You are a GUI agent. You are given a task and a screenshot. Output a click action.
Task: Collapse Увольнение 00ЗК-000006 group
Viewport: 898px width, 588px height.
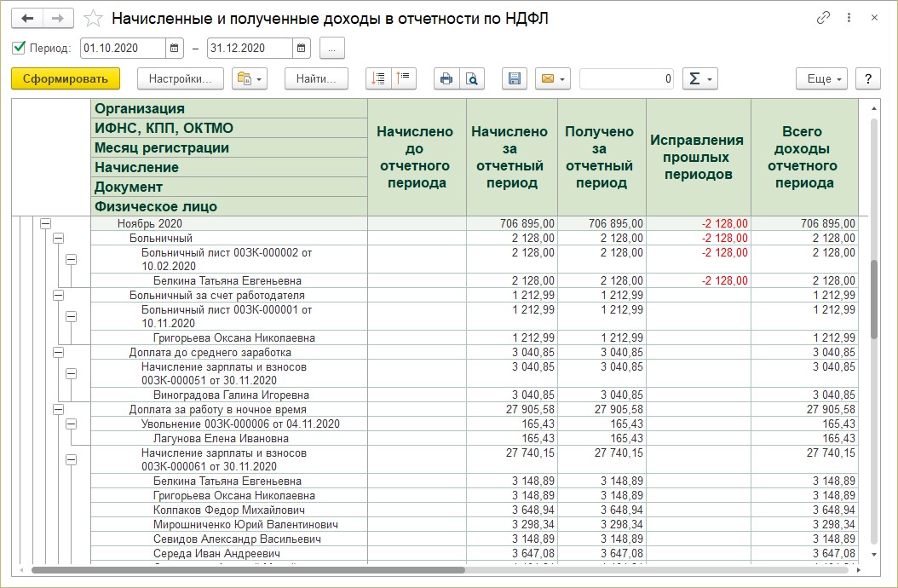[71, 424]
